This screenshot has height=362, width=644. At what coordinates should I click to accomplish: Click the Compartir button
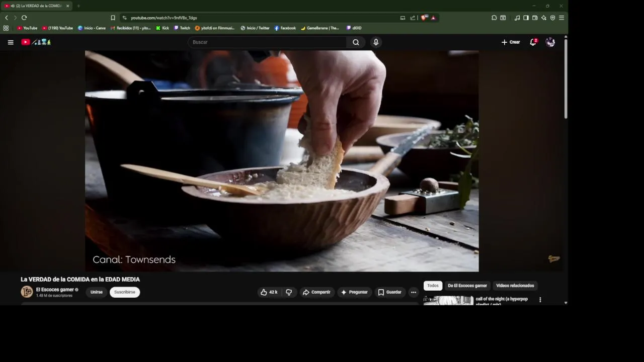pyautogui.click(x=316, y=292)
